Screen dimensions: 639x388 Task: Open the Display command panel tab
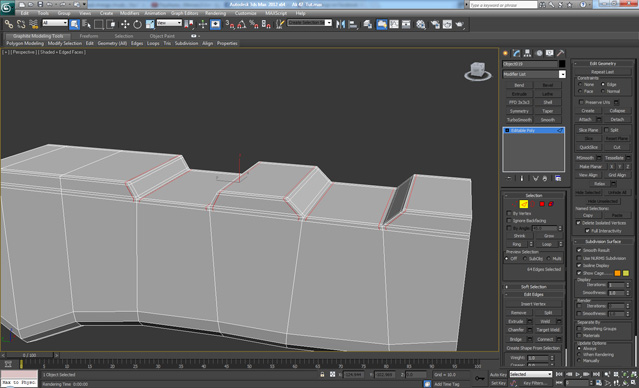pyautogui.click(x=550, y=53)
